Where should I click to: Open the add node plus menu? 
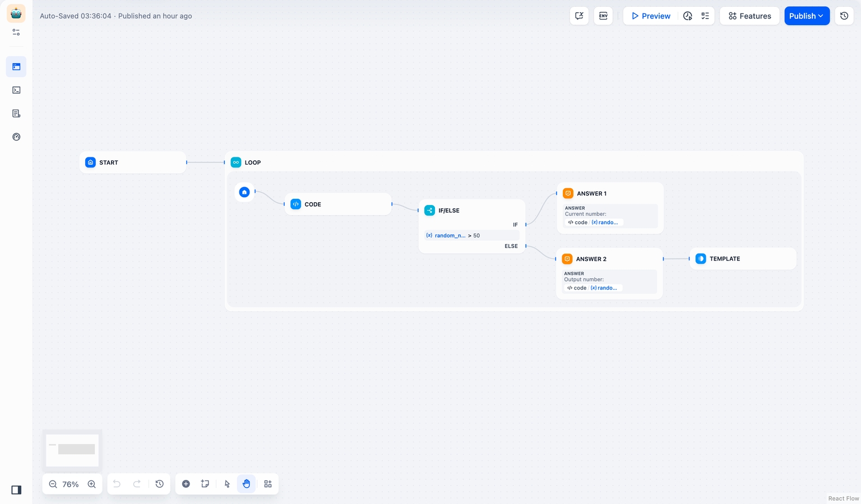pos(186,484)
